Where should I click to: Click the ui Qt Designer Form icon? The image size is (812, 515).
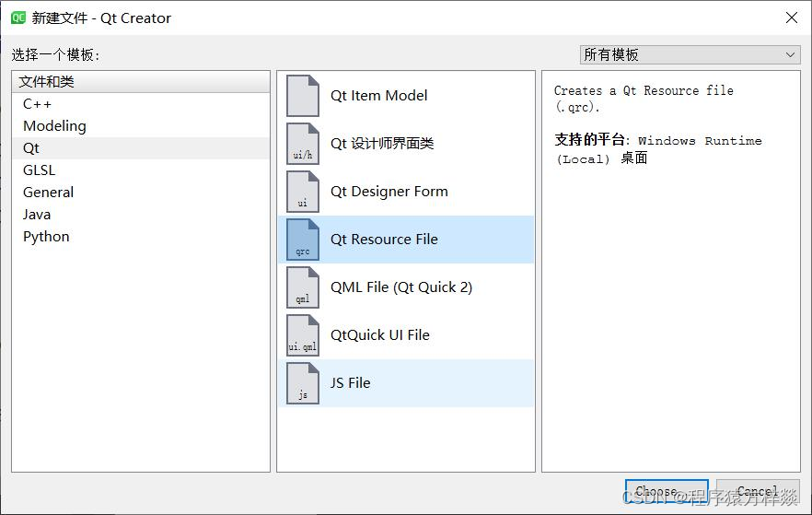pyautogui.click(x=302, y=192)
